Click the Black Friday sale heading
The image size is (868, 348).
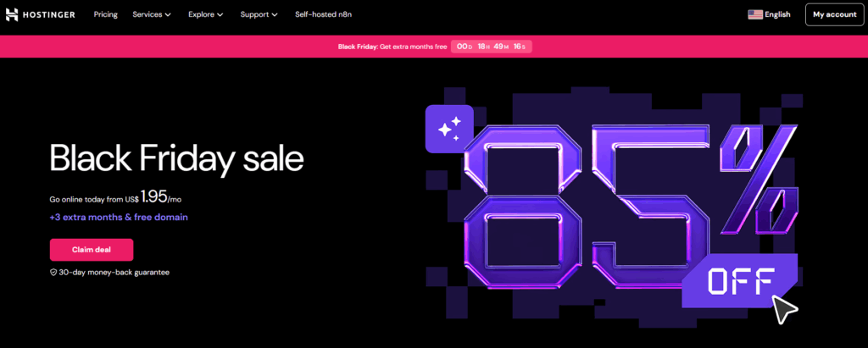coord(176,159)
